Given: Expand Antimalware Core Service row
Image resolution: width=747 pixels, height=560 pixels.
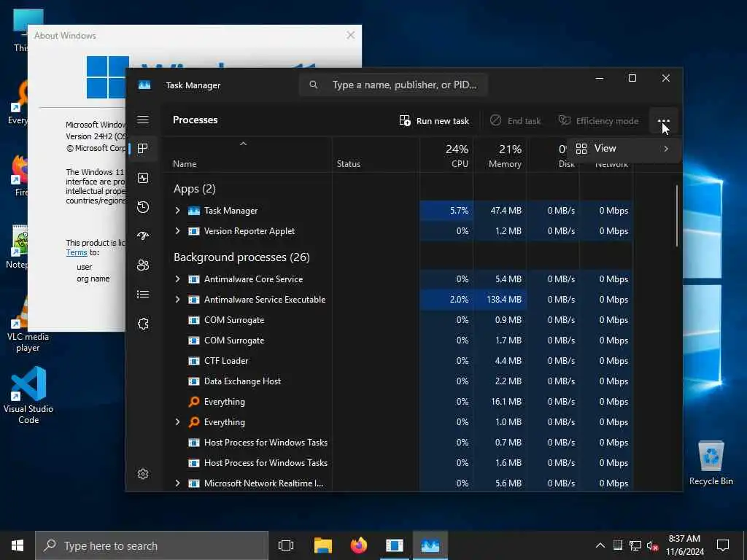Looking at the screenshot, I should coord(178,279).
